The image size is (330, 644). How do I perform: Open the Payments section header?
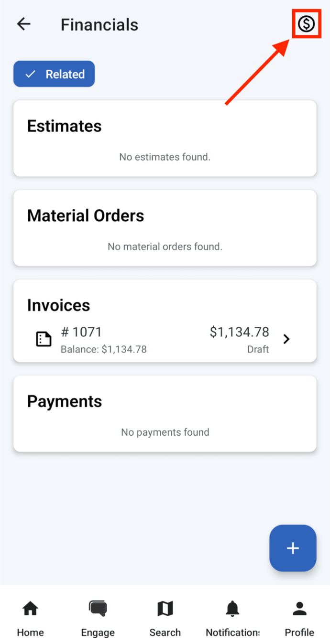click(64, 401)
